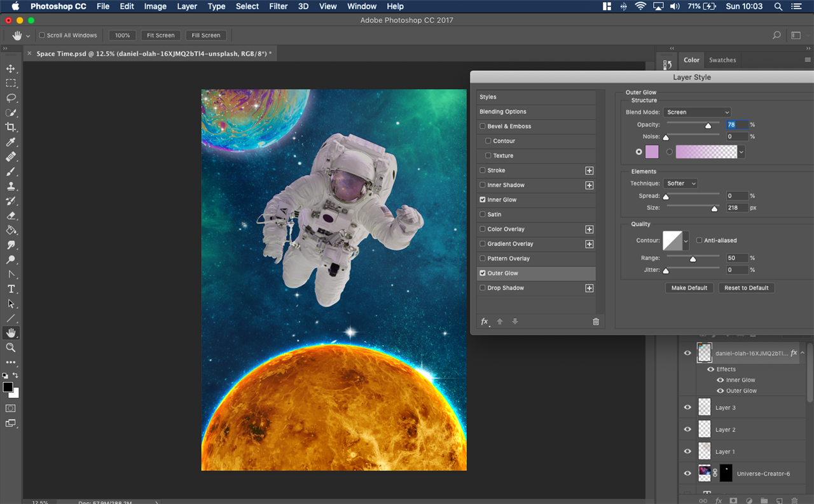Open the Blend Mode Screen dropdown
Image resolution: width=814 pixels, height=504 pixels.
coord(697,112)
